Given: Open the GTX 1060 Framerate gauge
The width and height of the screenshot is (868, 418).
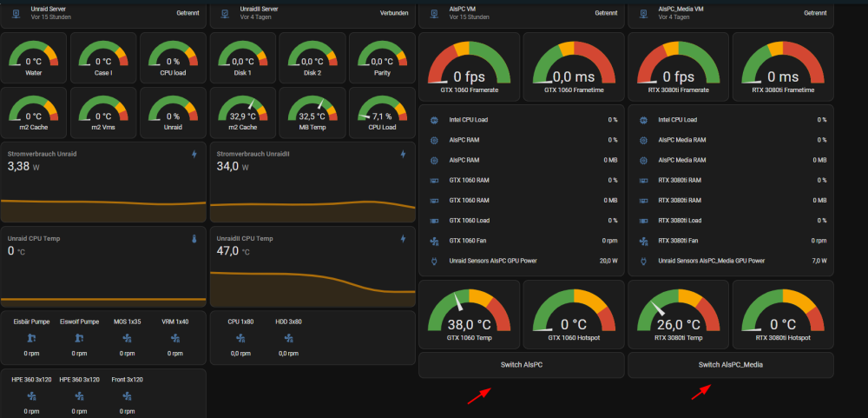Looking at the screenshot, I should pos(470,67).
